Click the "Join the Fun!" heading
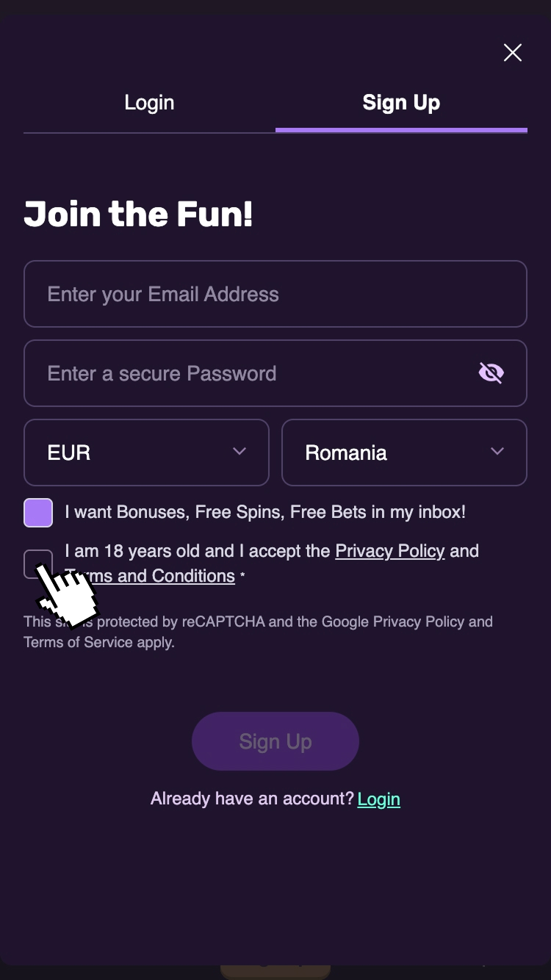 [x=138, y=215]
